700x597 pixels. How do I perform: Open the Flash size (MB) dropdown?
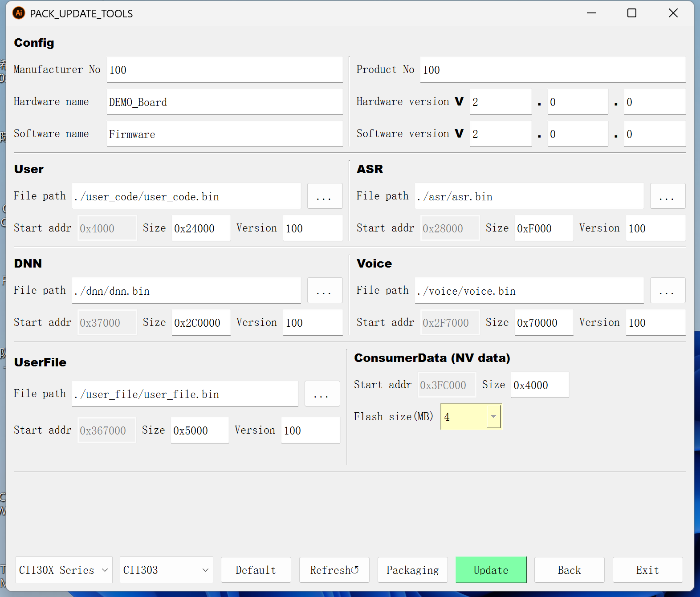[493, 417]
